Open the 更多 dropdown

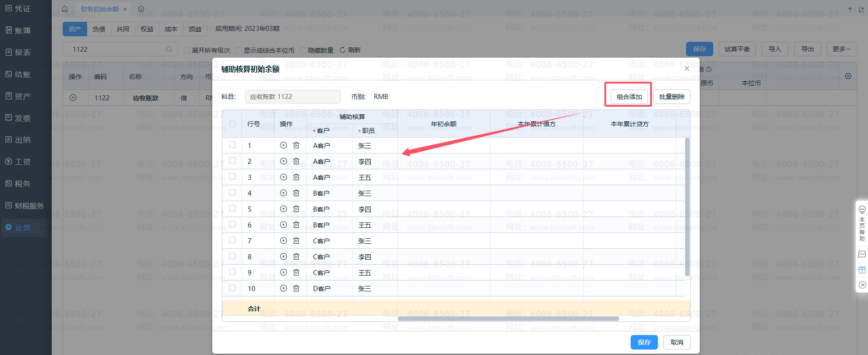842,49
